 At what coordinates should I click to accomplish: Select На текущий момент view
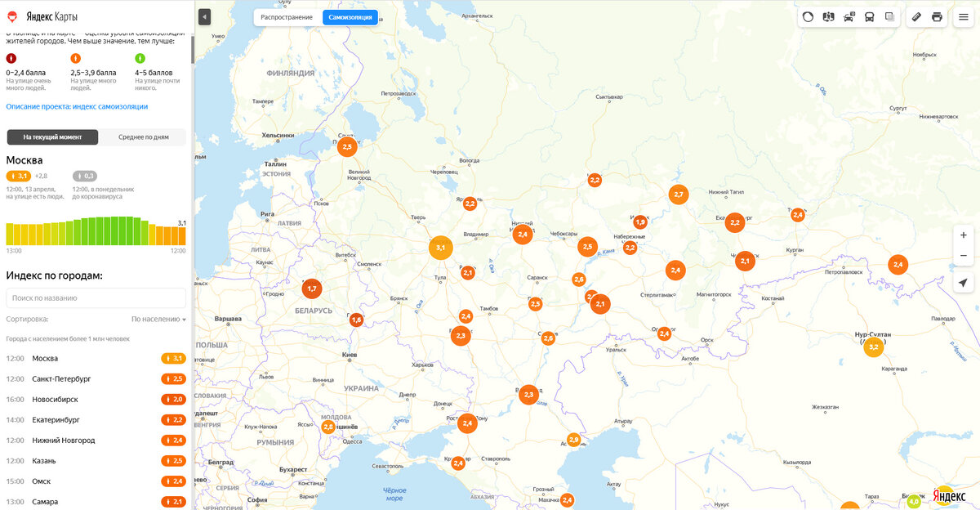click(x=52, y=136)
